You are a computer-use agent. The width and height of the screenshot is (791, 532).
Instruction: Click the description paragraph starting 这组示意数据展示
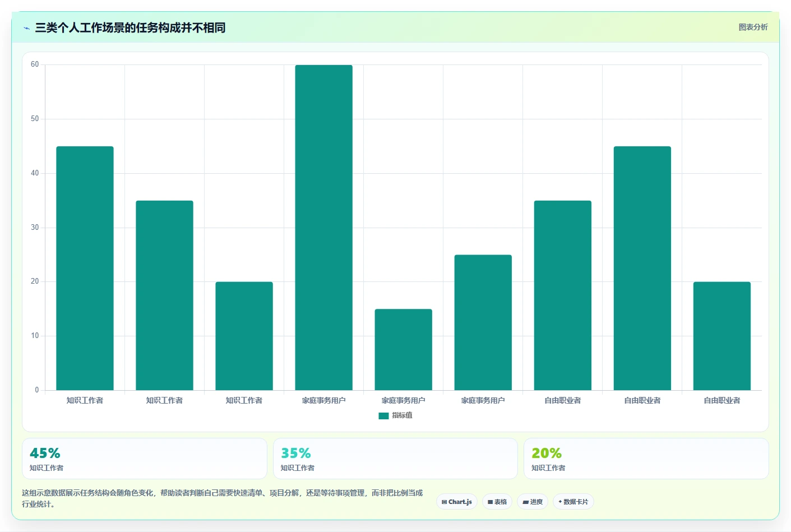click(x=223, y=498)
